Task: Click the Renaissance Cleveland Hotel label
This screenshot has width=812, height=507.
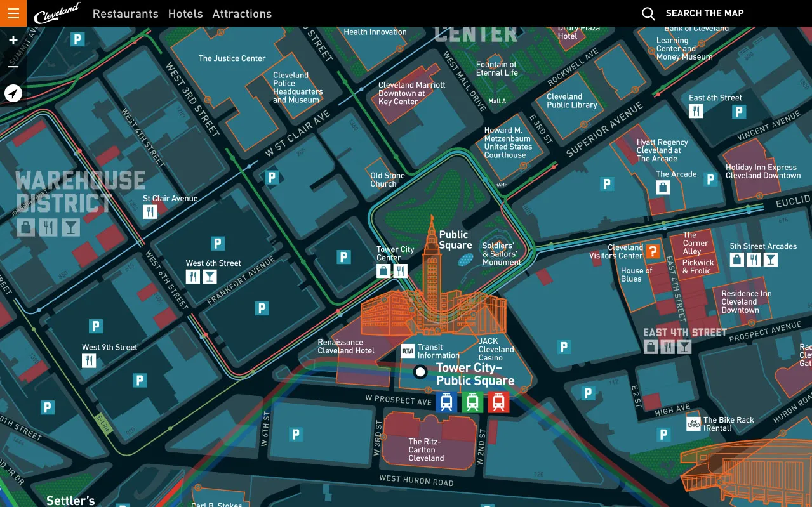Action: 346,346
